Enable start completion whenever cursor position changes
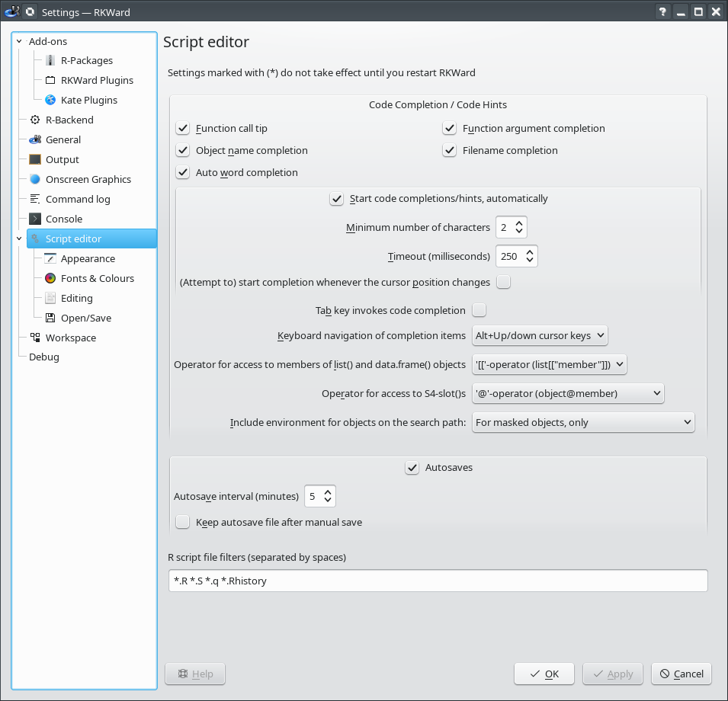 (x=504, y=282)
